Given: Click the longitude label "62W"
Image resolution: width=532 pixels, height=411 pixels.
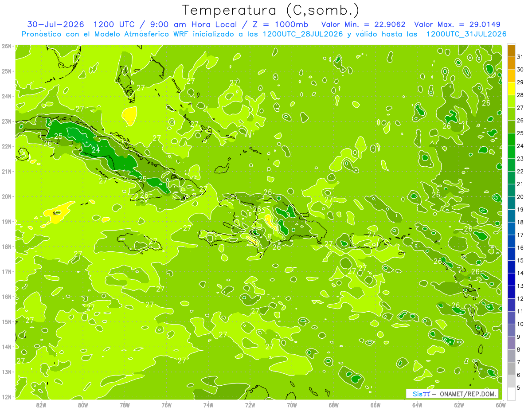Looking at the screenshot, I should 459,405.
